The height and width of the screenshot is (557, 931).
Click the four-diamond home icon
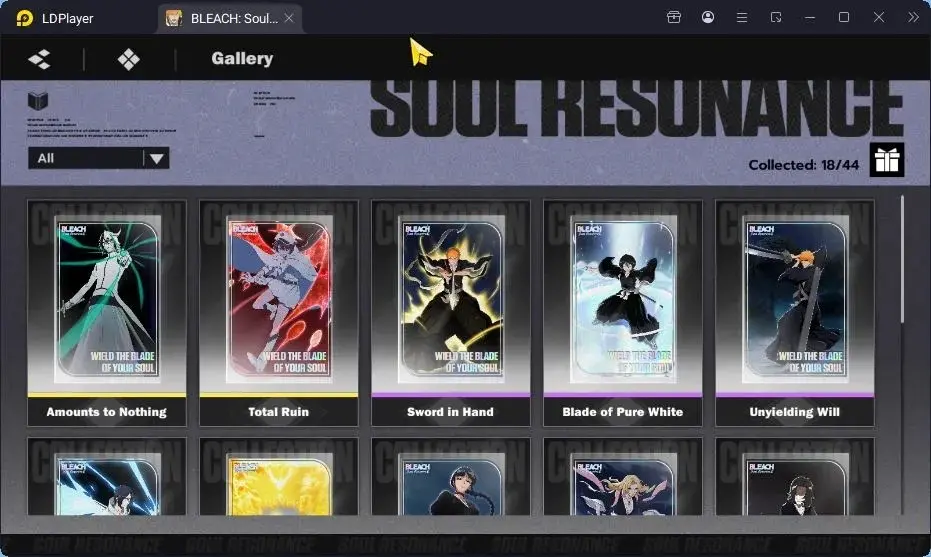[x=129, y=59]
